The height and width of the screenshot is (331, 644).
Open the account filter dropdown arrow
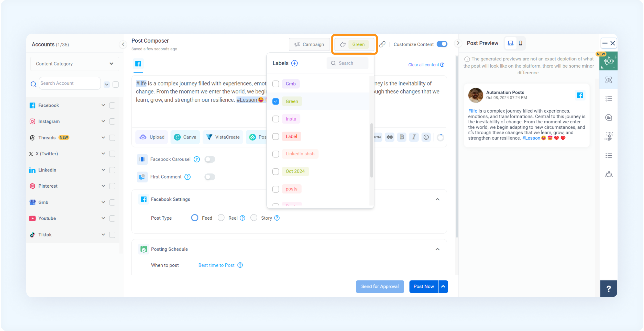point(107,84)
